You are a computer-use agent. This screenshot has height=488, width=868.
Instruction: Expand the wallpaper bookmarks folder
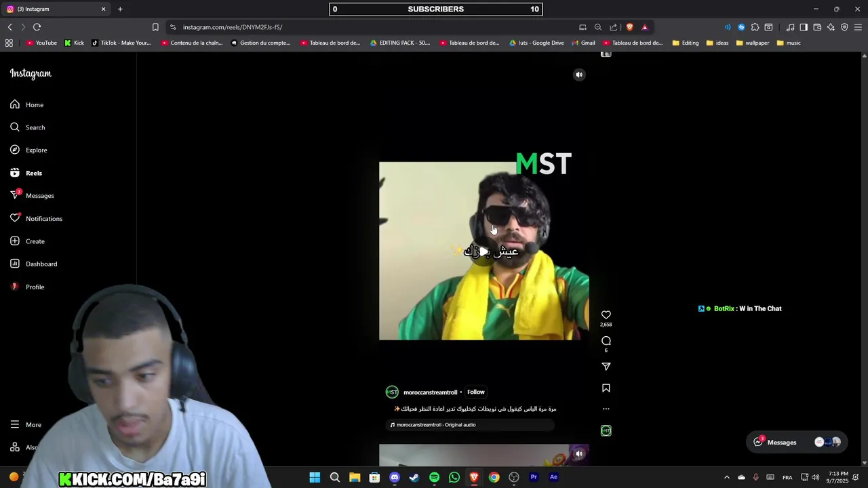click(x=753, y=43)
